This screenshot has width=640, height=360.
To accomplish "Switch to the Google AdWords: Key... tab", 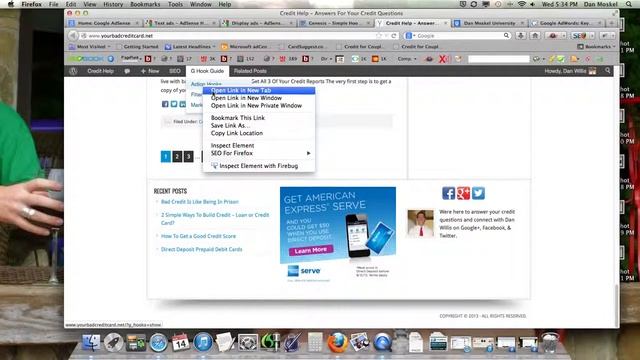I will [567, 23].
